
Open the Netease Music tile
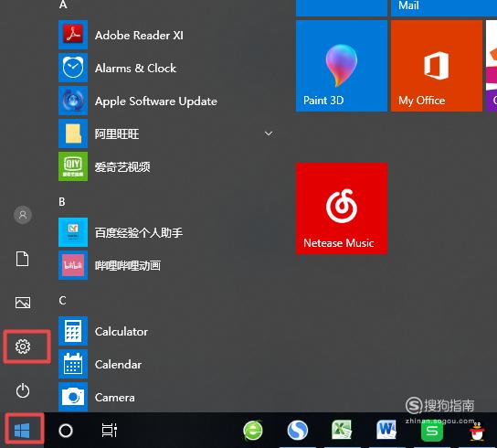click(x=342, y=208)
